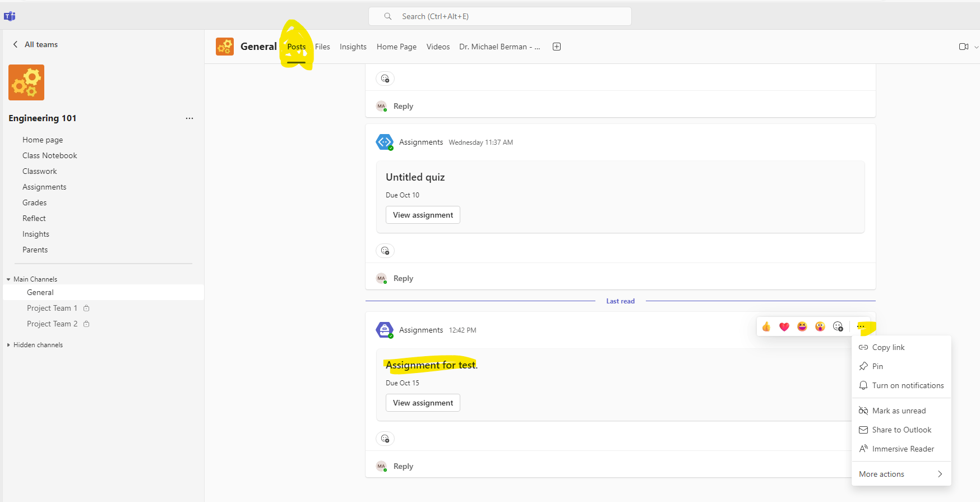The width and height of the screenshot is (980, 502).
Task: Click the Engineering 101 team name
Action: click(43, 118)
